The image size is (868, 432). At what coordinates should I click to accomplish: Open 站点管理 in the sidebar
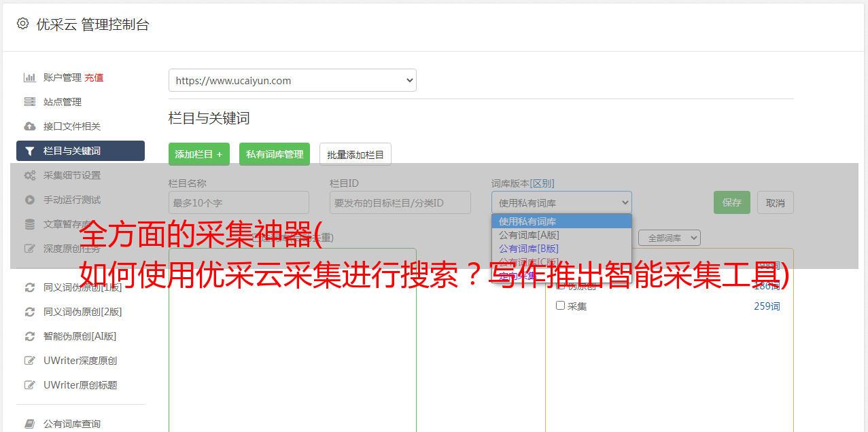pos(63,102)
